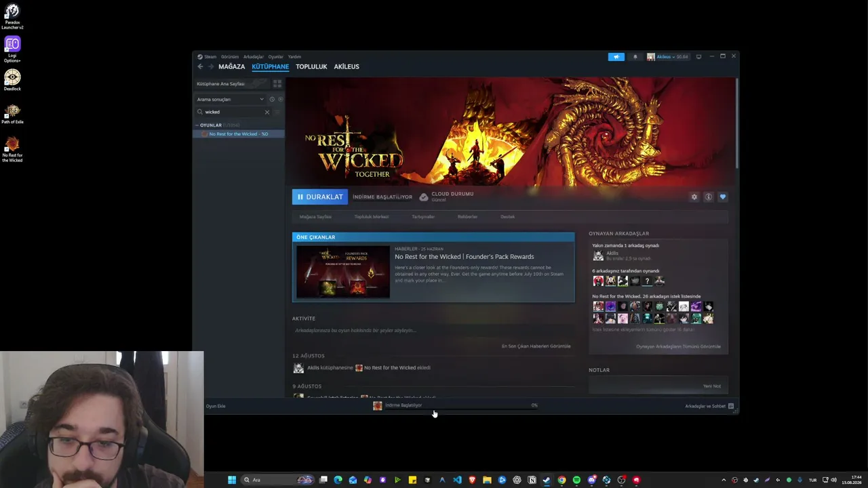Open Discord from the taskbar
Image resolution: width=868 pixels, height=488 pixels.
point(591,480)
